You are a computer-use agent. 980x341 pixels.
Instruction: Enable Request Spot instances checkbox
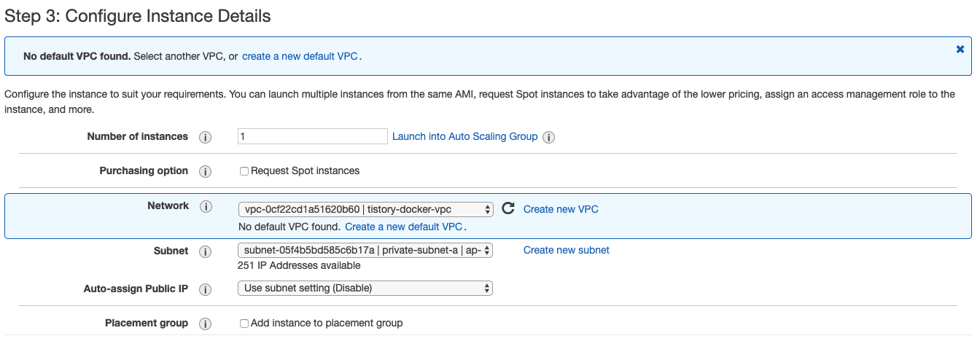244,171
